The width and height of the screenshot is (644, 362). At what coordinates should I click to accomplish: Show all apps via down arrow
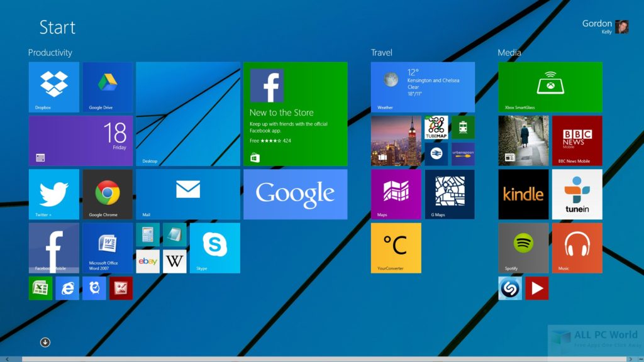click(x=45, y=343)
